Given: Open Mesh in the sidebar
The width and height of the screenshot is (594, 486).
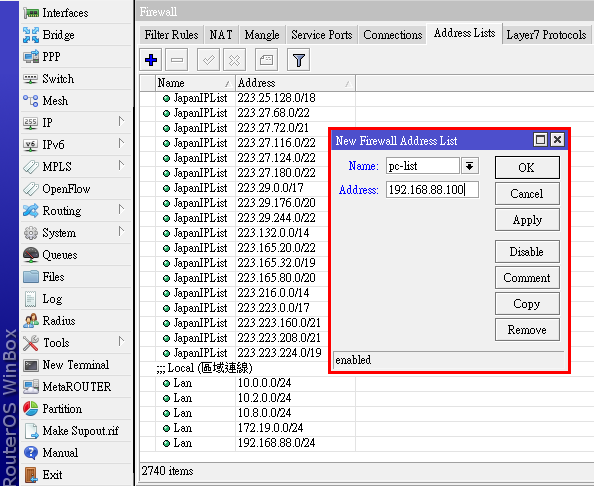Looking at the screenshot, I should click(76, 101).
